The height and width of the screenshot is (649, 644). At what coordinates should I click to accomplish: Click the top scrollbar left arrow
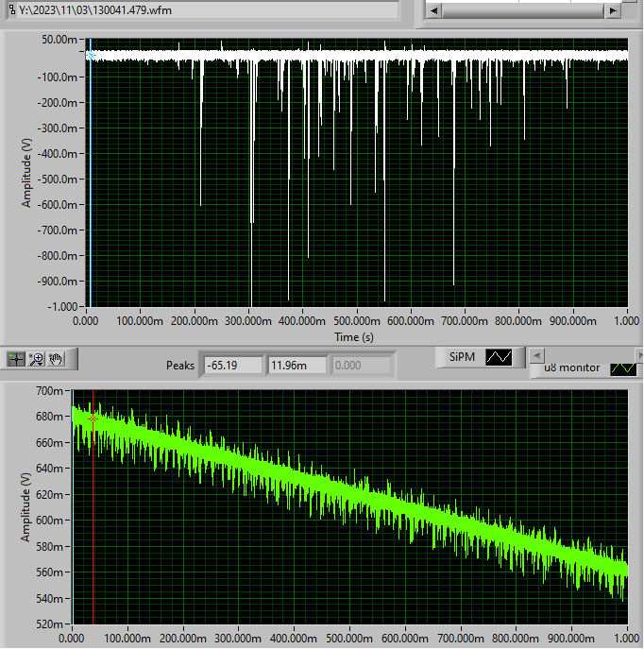433,10
